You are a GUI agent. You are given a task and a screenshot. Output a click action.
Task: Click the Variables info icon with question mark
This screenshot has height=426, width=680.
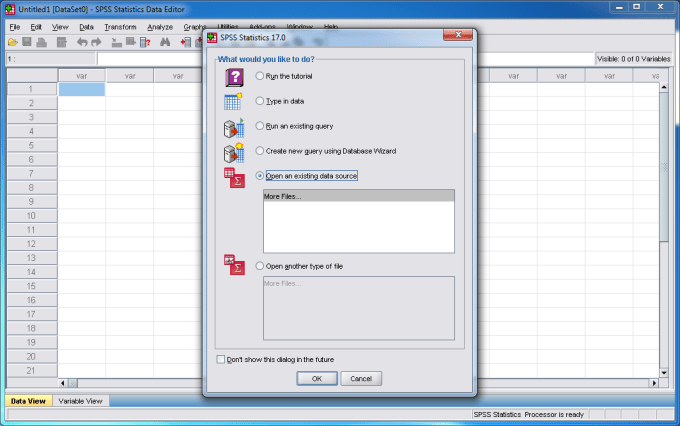(145, 42)
